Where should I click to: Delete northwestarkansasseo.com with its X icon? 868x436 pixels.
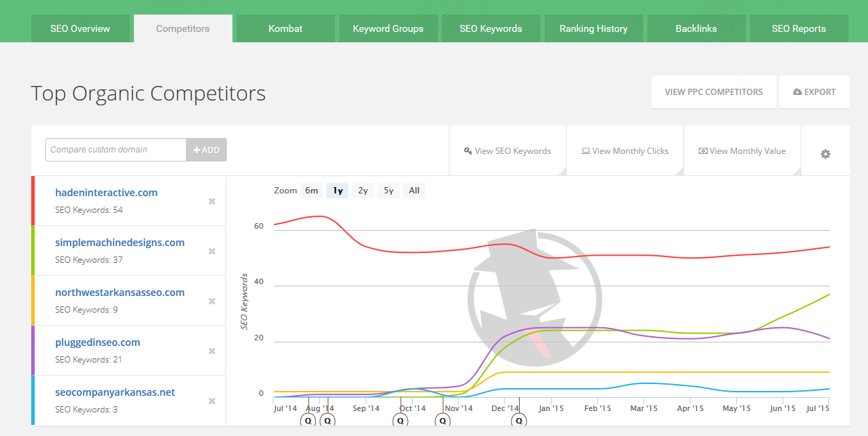pos(212,301)
